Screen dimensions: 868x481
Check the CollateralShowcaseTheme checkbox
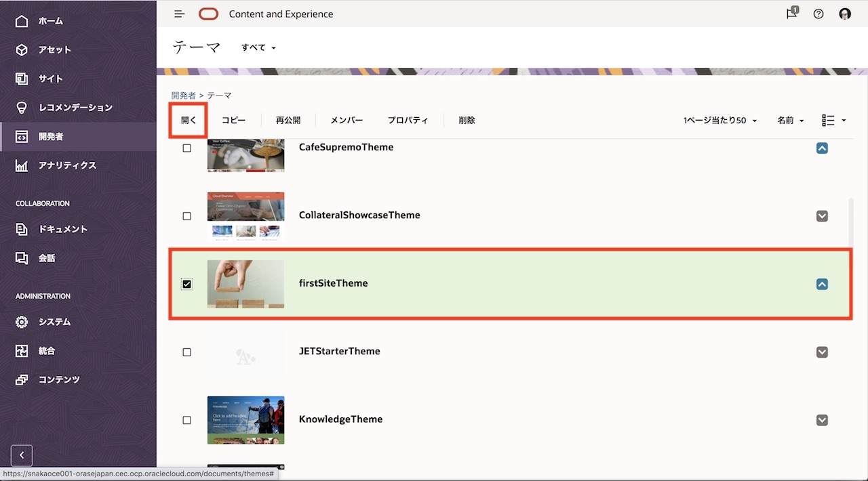point(187,216)
